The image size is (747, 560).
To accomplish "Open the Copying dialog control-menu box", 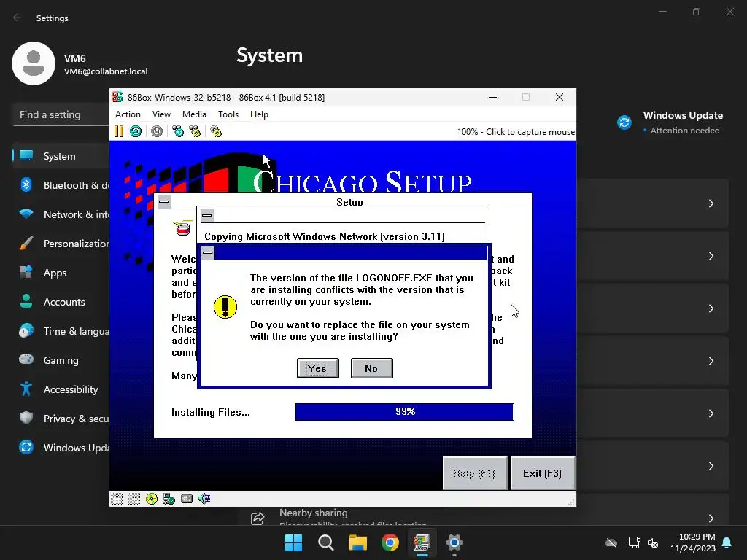I will point(207,216).
